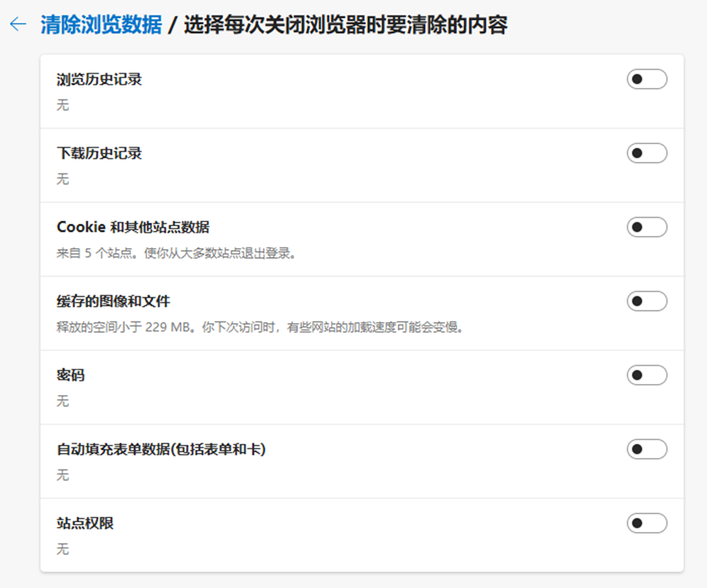This screenshot has width=707, height=588.
Task: Click the 释放的空间小于 229 MB description
Action: pyautogui.click(x=260, y=327)
